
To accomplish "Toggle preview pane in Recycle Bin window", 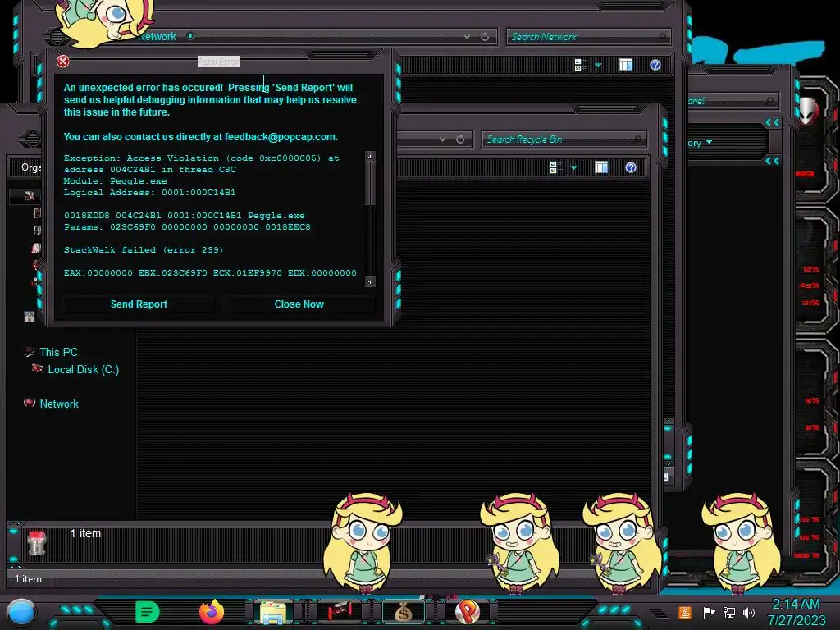I will click(x=601, y=167).
